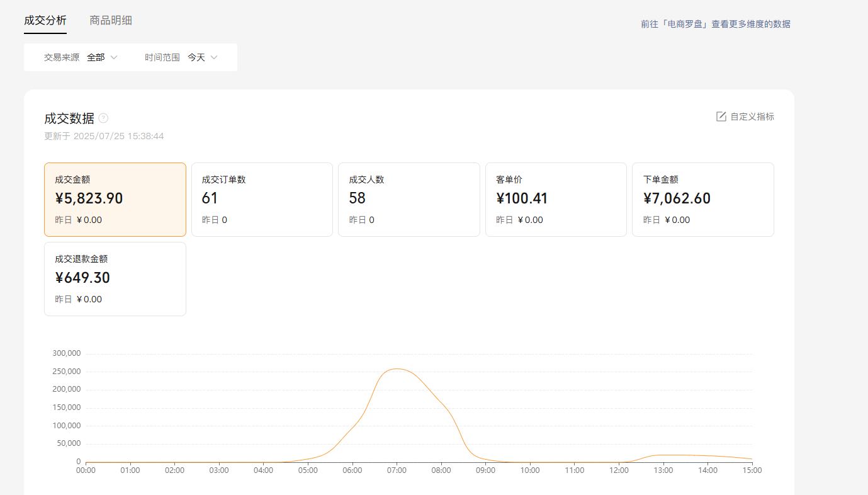
Task: Switch to the 成交分析 tab
Action: [45, 20]
